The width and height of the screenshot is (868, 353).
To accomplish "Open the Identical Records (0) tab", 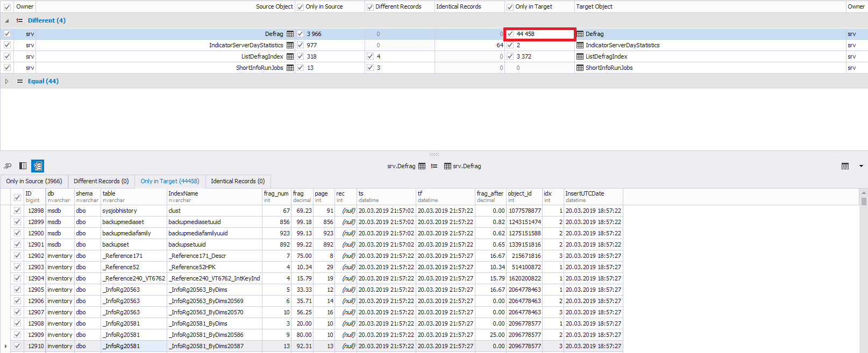I will 238,181.
